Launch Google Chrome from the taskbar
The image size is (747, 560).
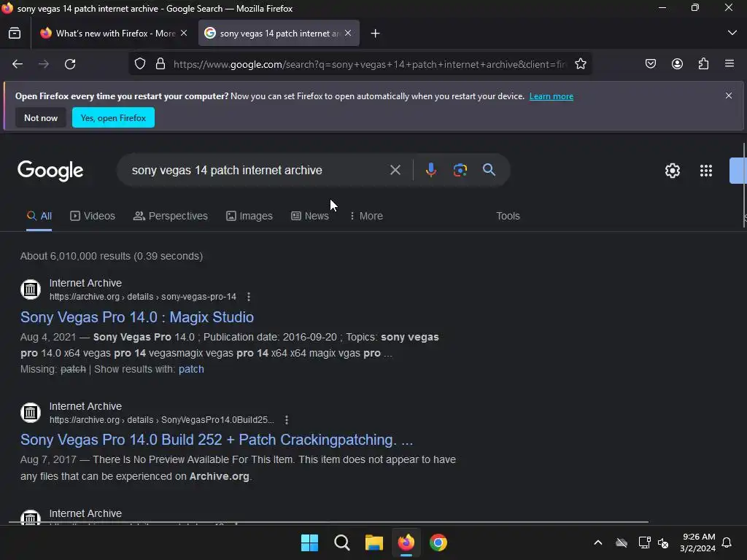(x=438, y=542)
